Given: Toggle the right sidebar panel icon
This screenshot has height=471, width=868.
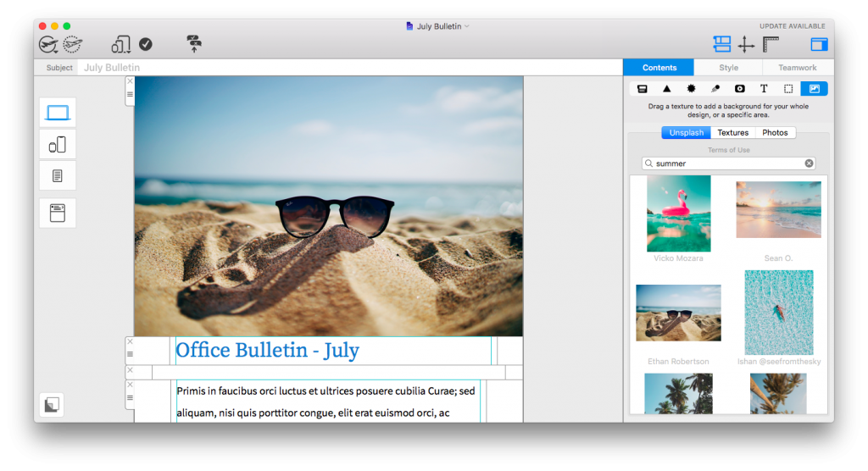Looking at the screenshot, I should [x=820, y=44].
